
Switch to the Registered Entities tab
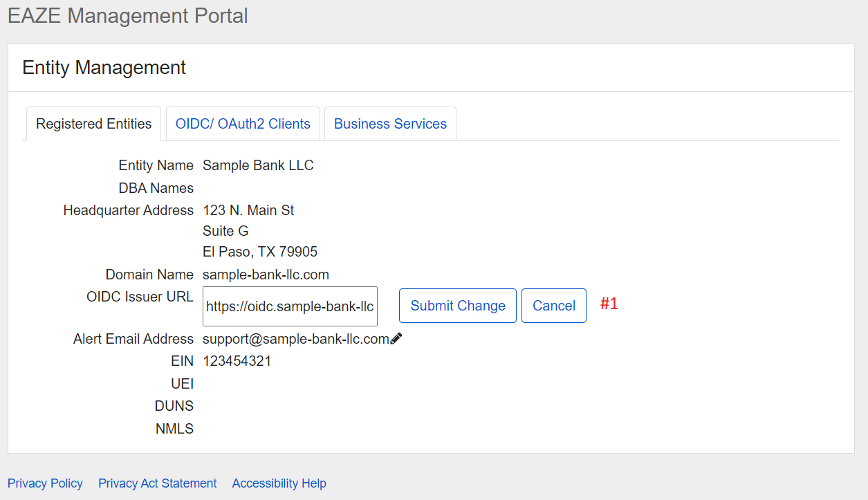pyautogui.click(x=93, y=124)
